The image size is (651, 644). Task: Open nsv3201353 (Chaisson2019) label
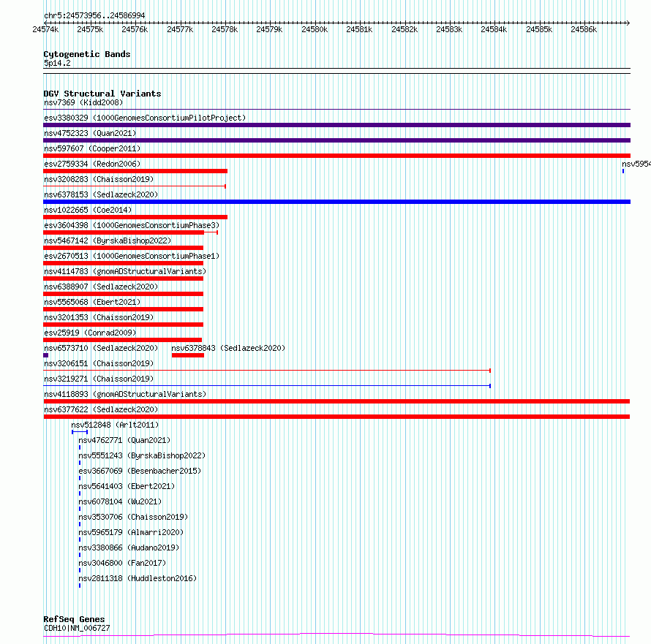[x=99, y=317]
